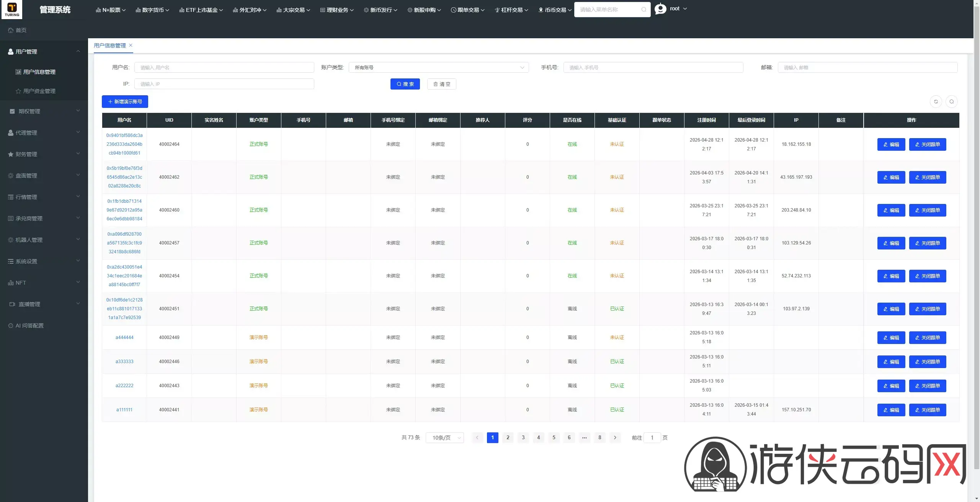
Task: Click the TURING logo icon
Action: pyautogui.click(x=12, y=10)
